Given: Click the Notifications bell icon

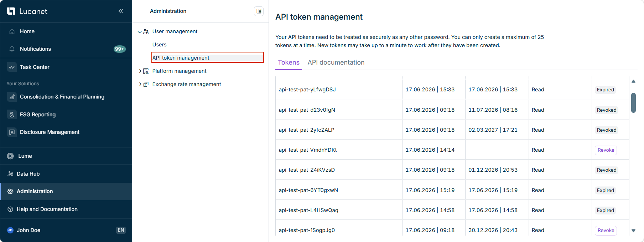Looking at the screenshot, I should pyautogui.click(x=12, y=49).
